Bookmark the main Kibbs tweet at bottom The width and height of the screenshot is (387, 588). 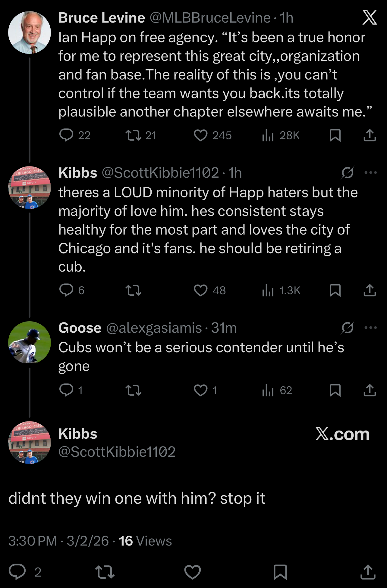(x=280, y=572)
